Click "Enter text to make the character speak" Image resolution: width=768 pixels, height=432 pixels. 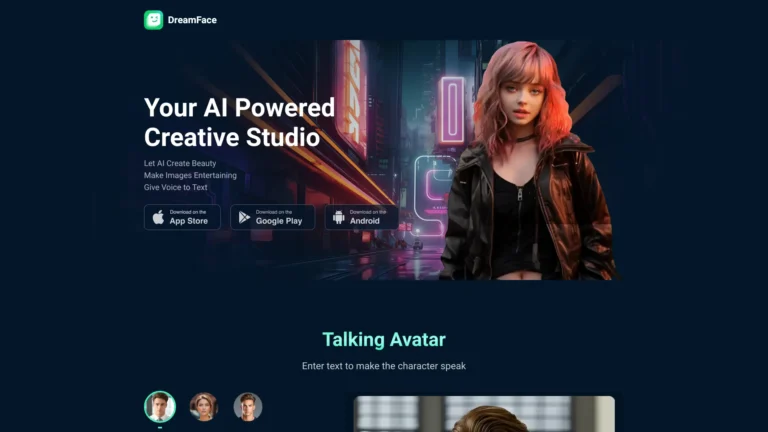pos(384,366)
